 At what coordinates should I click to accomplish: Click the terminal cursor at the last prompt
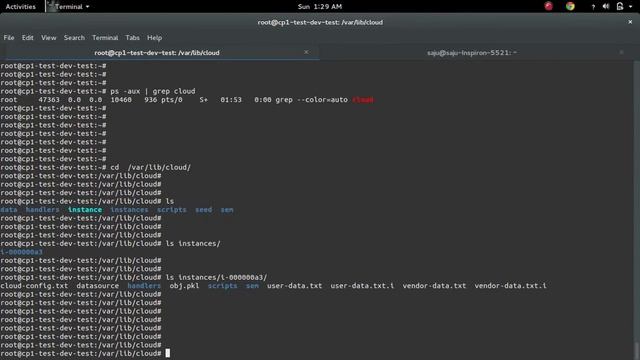coord(168,353)
